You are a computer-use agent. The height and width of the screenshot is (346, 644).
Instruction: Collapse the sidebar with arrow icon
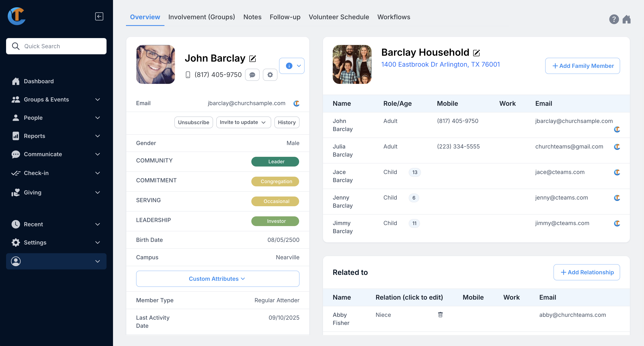tap(99, 16)
